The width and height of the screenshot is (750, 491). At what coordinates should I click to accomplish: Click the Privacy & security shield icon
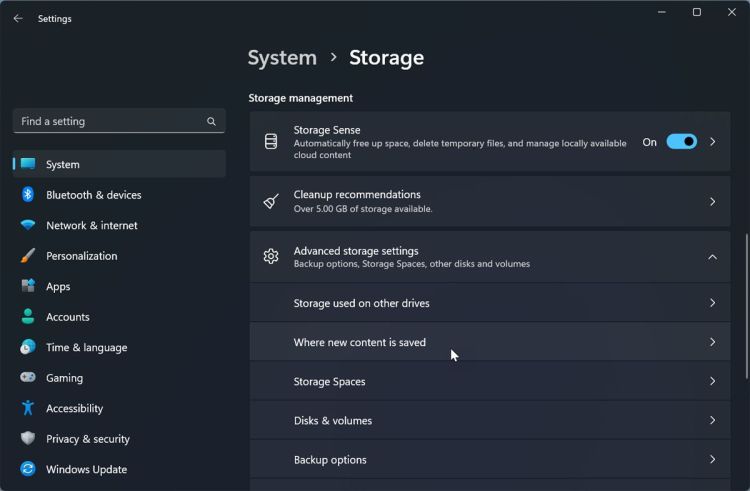click(x=28, y=439)
